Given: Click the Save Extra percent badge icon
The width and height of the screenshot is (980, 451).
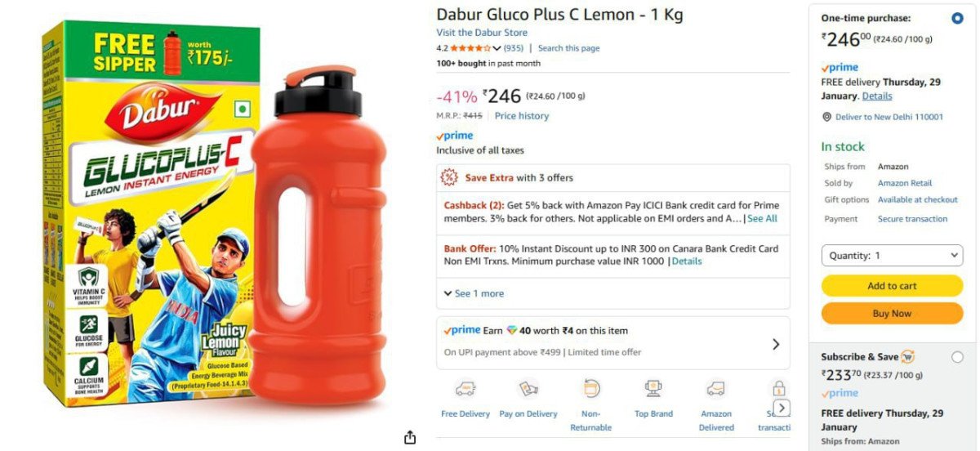Looking at the screenshot, I should coord(449,177).
